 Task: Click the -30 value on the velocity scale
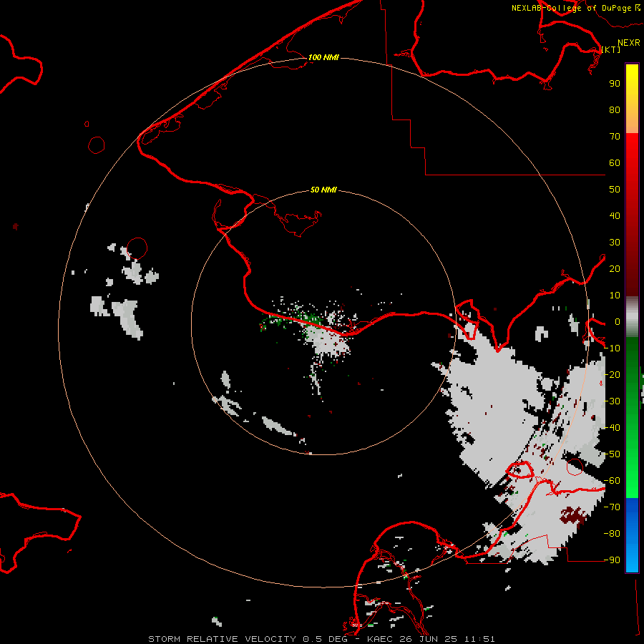(612, 401)
